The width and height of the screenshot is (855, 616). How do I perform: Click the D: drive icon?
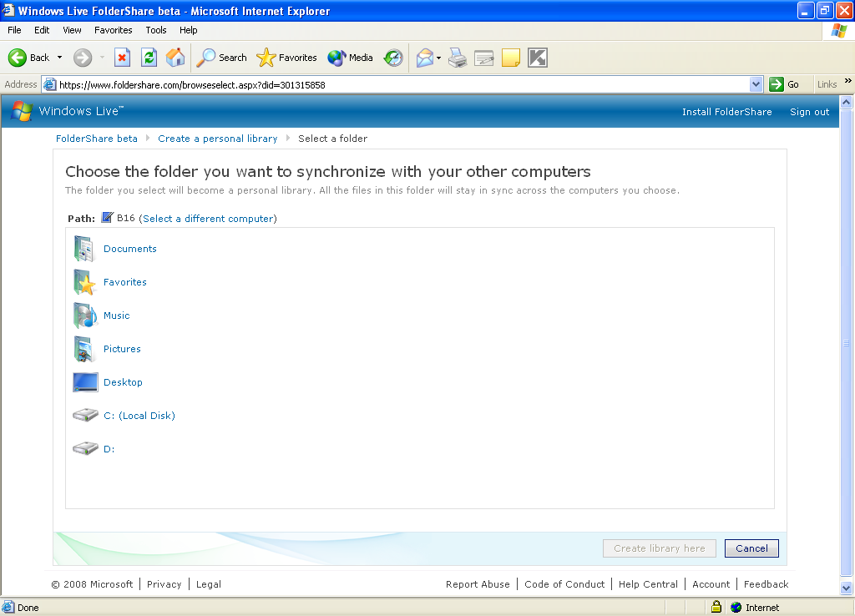(x=86, y=448)
